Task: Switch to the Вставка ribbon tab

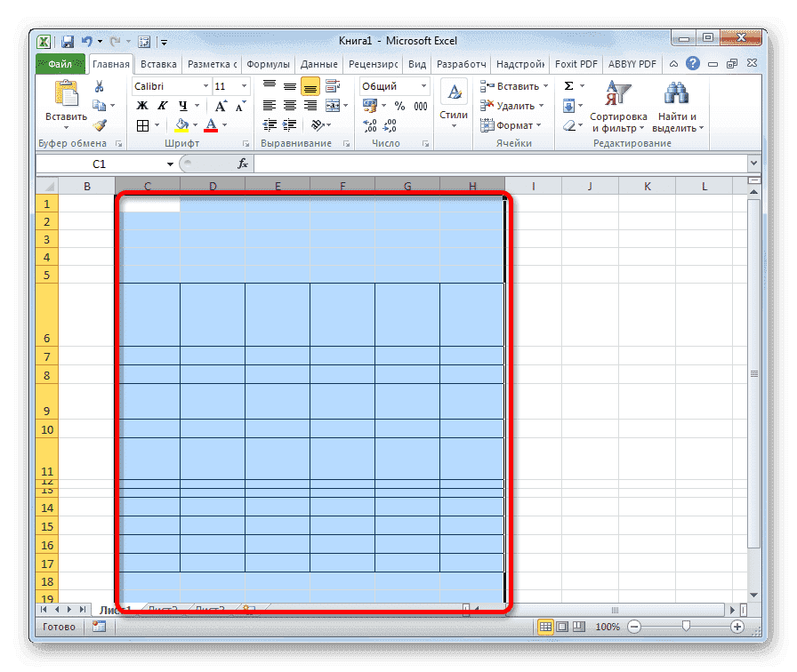Action: (x=157, y=63)
